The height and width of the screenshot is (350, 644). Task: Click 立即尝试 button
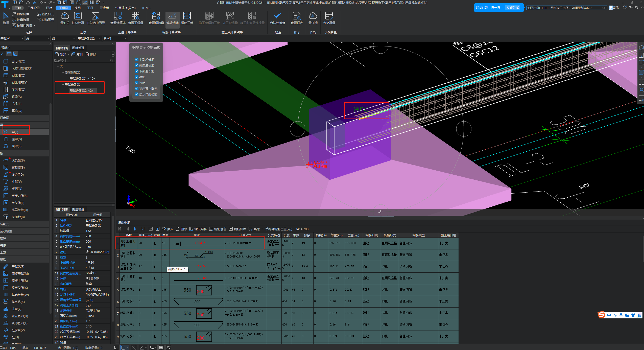(x=512, y=8)
